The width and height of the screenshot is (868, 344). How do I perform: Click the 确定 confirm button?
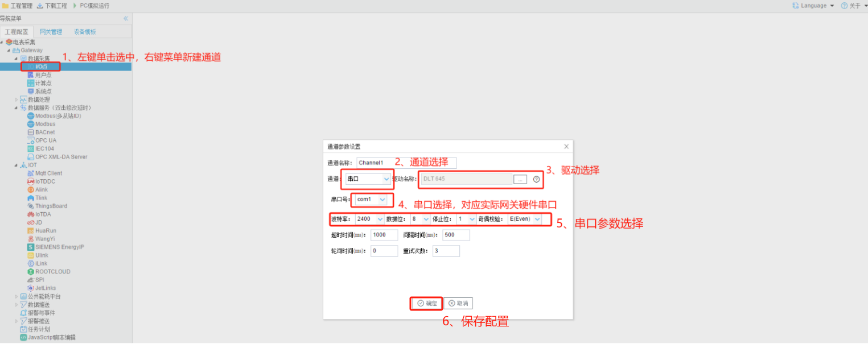(427, 304)
